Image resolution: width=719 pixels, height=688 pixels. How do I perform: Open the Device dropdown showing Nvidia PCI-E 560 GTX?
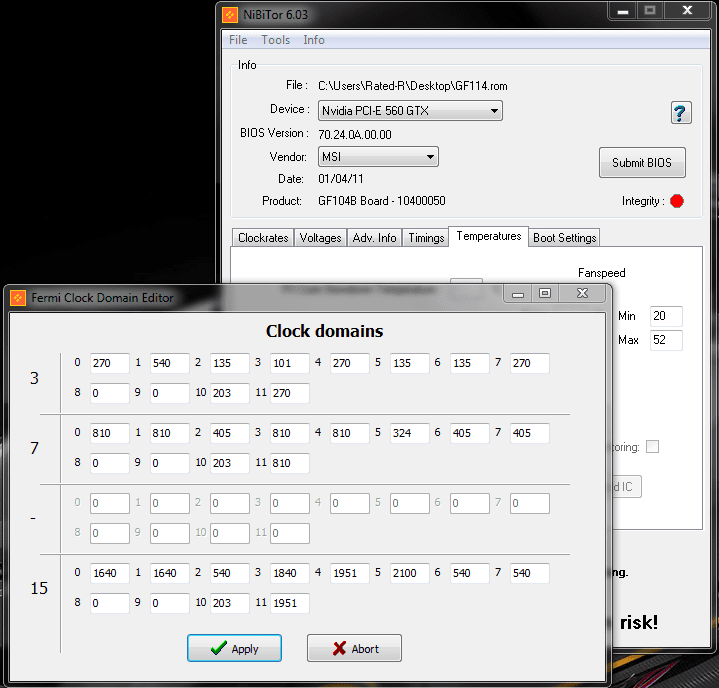410,111
